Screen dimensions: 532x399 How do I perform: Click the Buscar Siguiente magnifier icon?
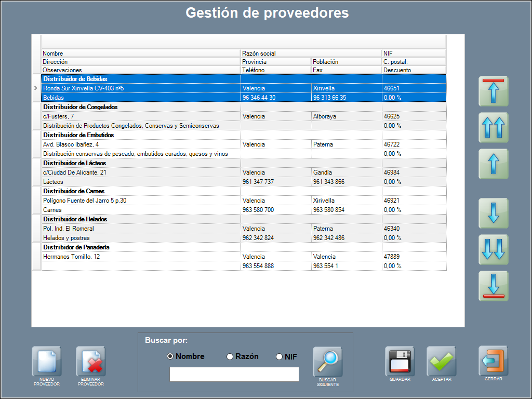(x=328, y=362)
